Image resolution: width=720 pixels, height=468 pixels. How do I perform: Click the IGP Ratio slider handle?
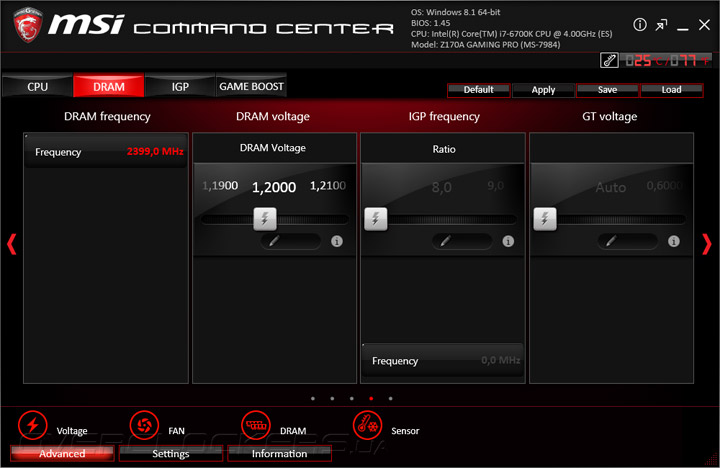376,219
